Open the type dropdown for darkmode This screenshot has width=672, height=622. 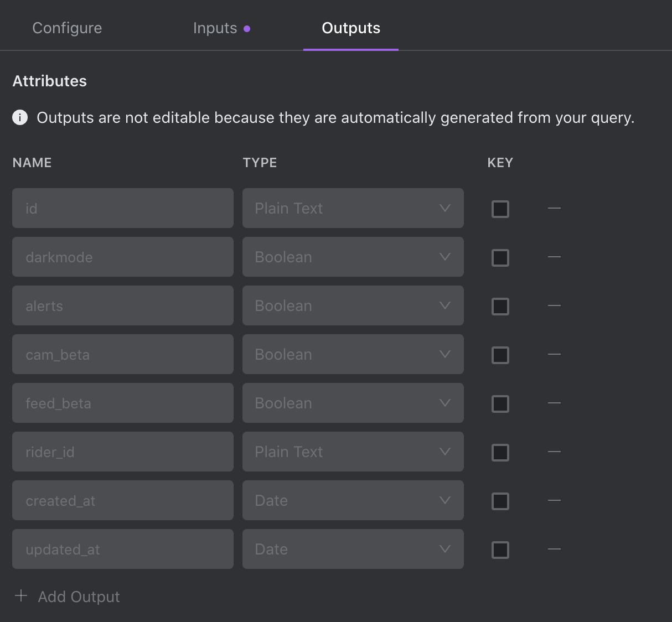tap(353, 257)
